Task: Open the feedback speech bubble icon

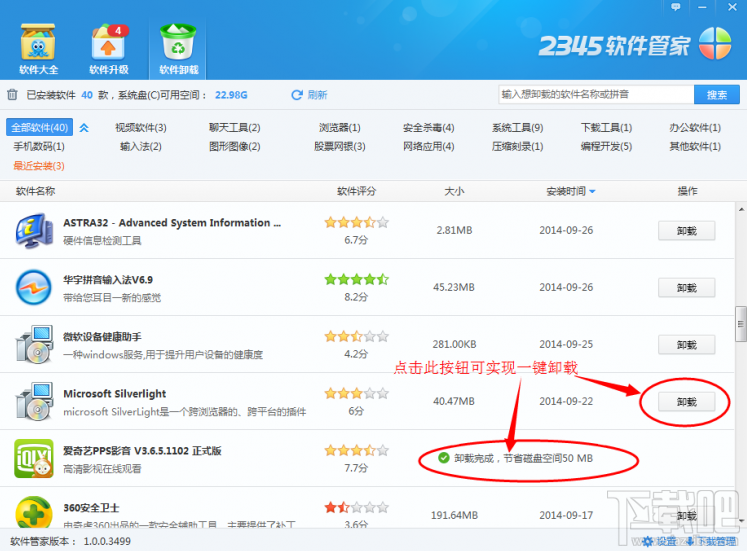Action: (x=676, y=7)
